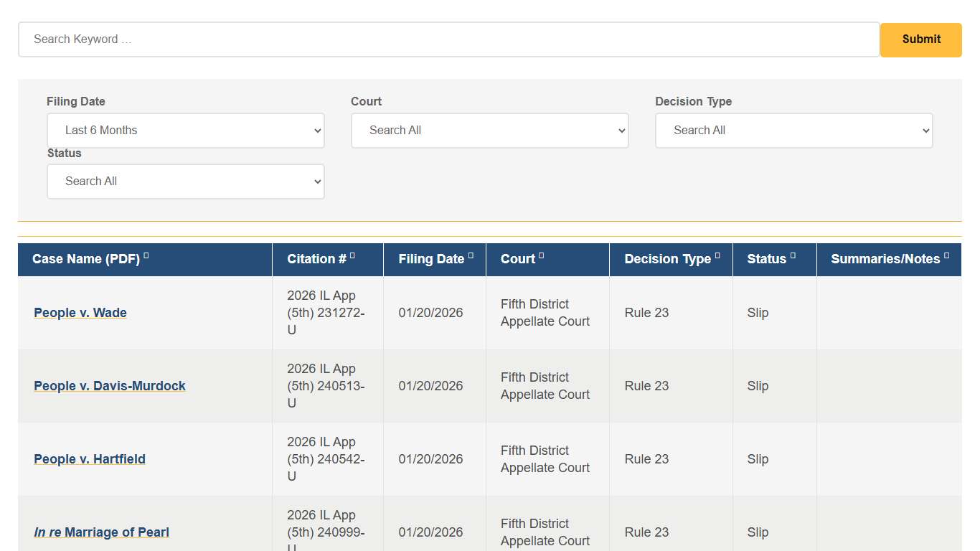Click sort icon beside Court column header
This screenshot has width=980, height=551.
point(542,255)
